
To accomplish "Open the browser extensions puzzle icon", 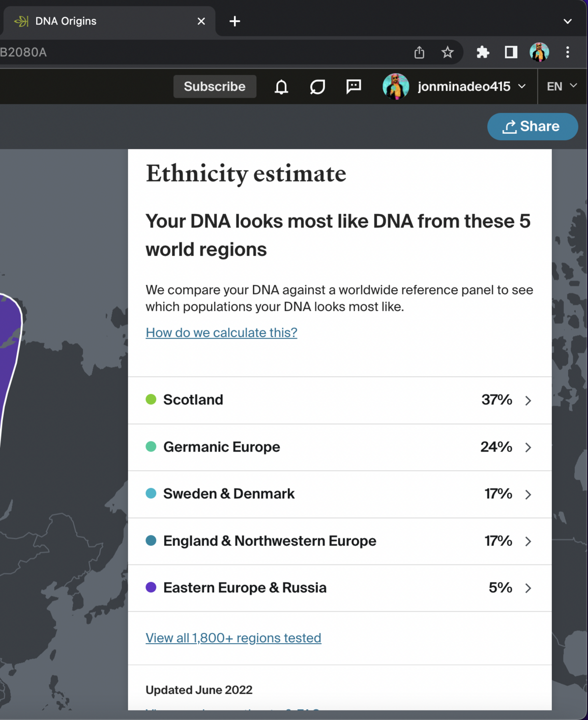I will pos(483,52).
